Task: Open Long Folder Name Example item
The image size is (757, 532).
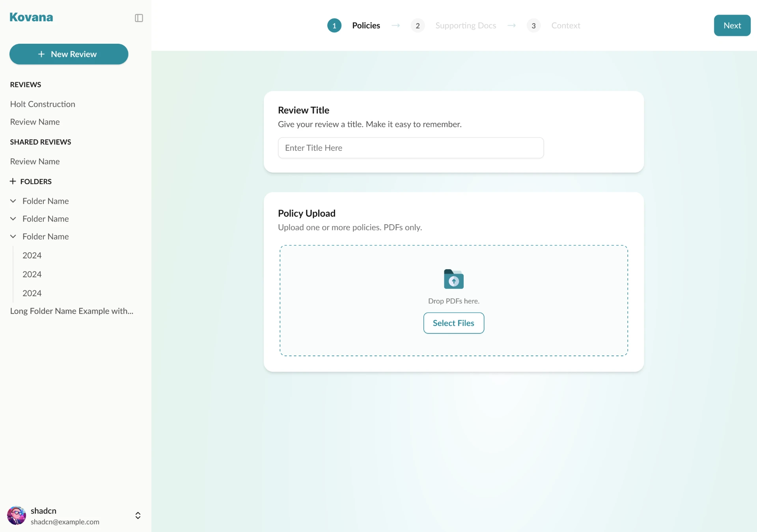Action: [72, 311]
